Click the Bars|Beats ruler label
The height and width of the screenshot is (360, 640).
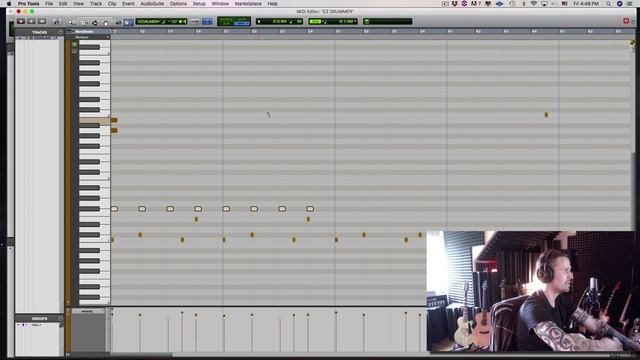click(84, 31)
